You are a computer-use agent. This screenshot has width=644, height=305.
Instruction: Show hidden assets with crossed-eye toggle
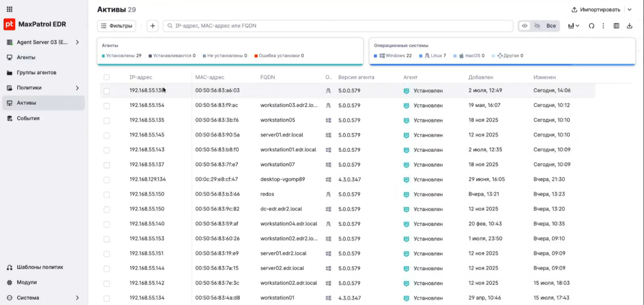(537, 26)
